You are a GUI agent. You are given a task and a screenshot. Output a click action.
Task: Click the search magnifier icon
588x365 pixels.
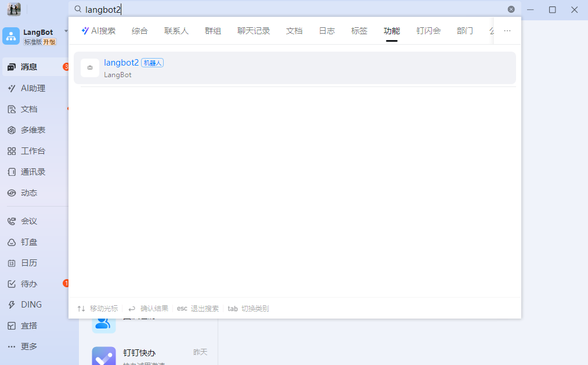[x=78, y=9]
